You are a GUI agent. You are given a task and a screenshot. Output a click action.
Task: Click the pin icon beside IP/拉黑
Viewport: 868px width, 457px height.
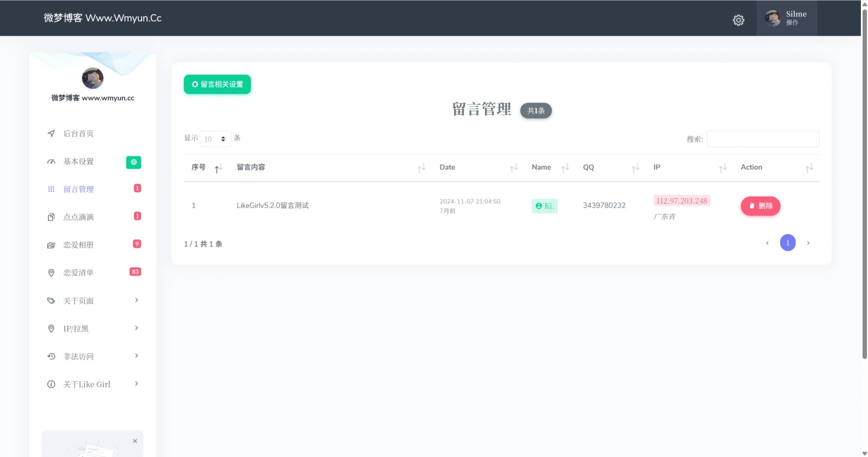pos(51,328)
